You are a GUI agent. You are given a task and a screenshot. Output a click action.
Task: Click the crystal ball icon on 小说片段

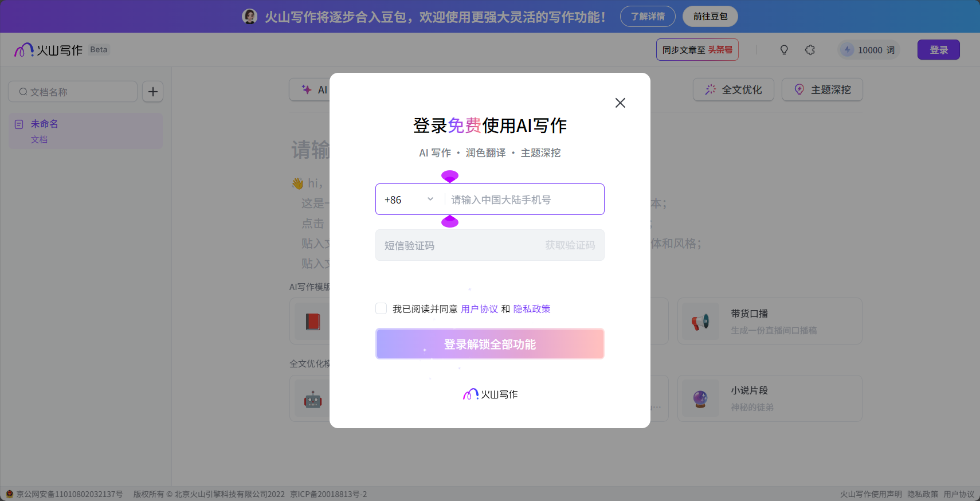click(x=700, y=398)
